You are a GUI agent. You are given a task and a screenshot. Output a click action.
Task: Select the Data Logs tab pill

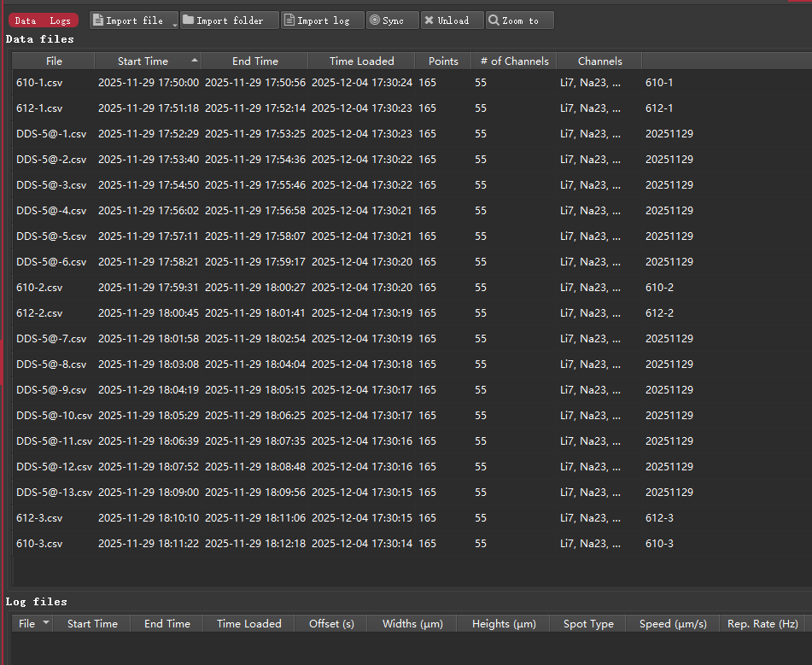(x=43, y=20)
